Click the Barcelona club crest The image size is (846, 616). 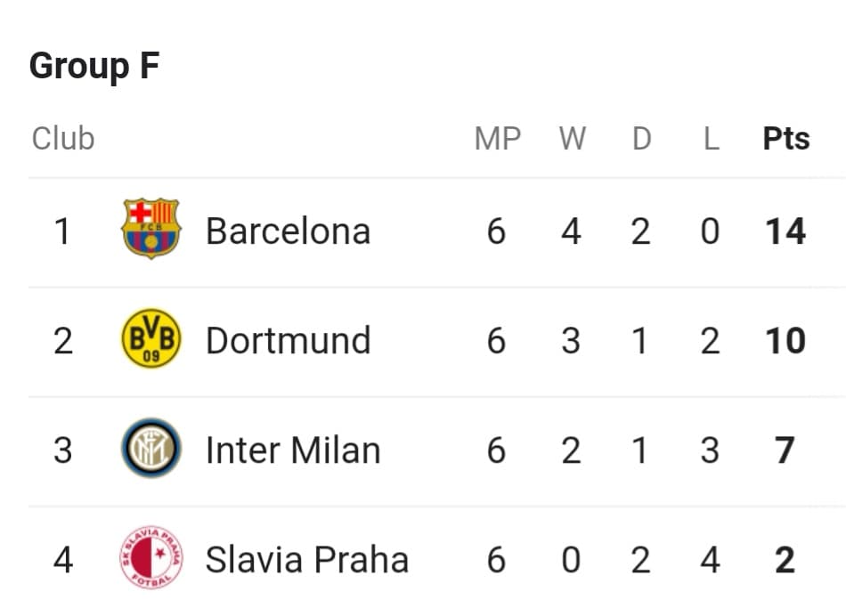(151, 229)
